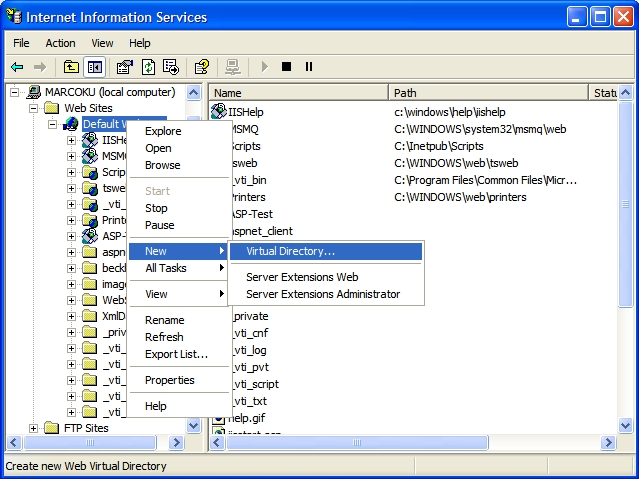639x479 pixels.
Task: Select the Web Sites folder icon
Action: 52,108
